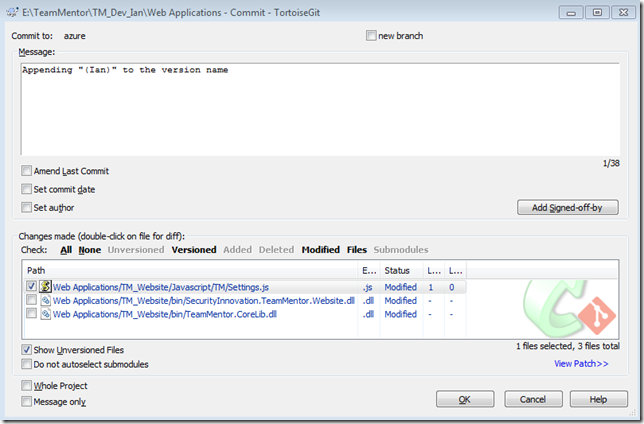Viewport: 644px width, 424px height.
Task: Click the .js extension cell
Action: click(x=368, y=287)
